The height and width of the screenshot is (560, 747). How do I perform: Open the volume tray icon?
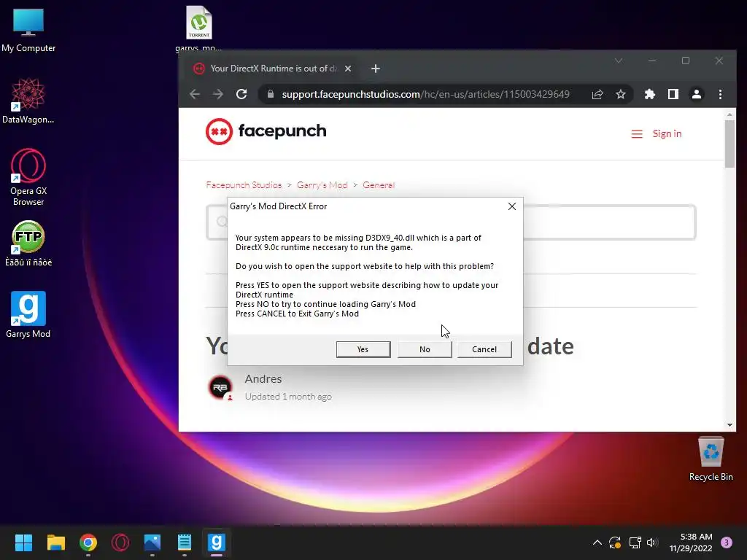point(652,542)
